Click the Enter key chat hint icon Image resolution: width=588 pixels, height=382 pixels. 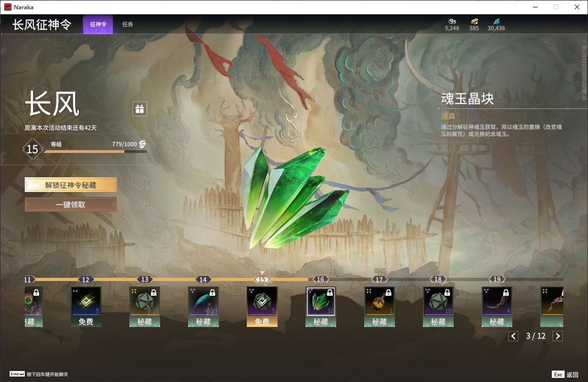[x=17, y=374]
